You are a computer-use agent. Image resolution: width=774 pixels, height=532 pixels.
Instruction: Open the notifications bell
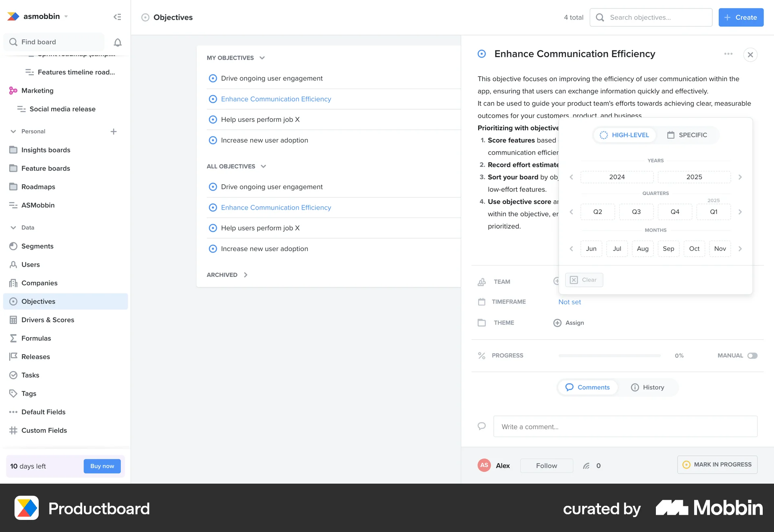pyautogui.click(x=117, y=42)
